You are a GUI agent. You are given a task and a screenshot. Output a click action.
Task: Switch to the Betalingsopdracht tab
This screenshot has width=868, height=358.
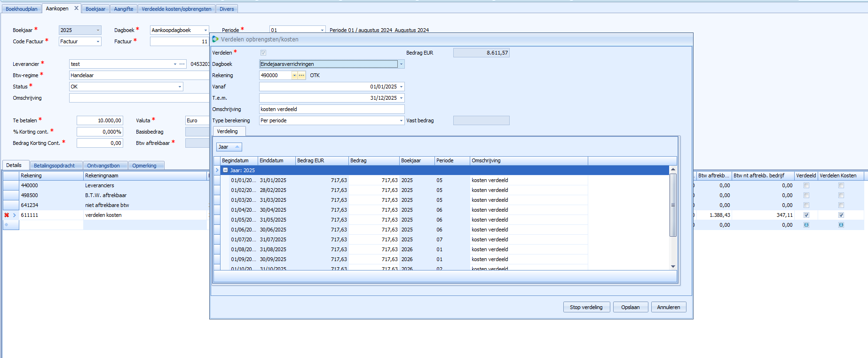pyautogui.click(x=54, y=166)
